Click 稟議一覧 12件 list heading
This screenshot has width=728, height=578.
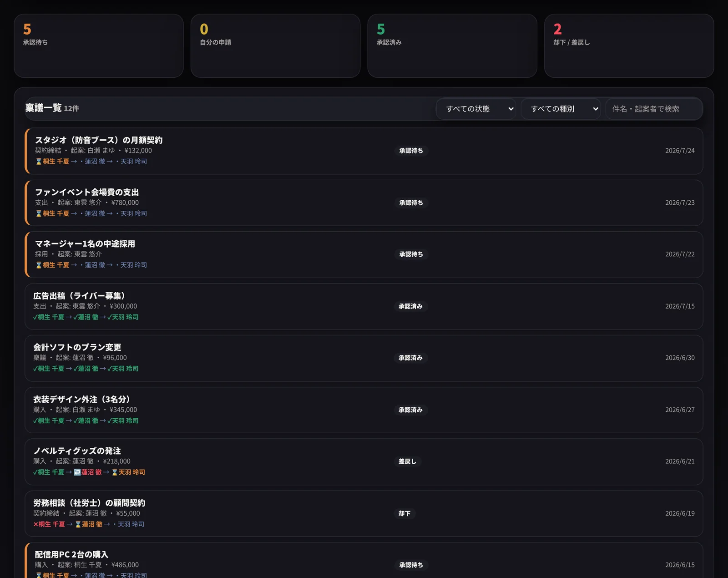[52, 108]
